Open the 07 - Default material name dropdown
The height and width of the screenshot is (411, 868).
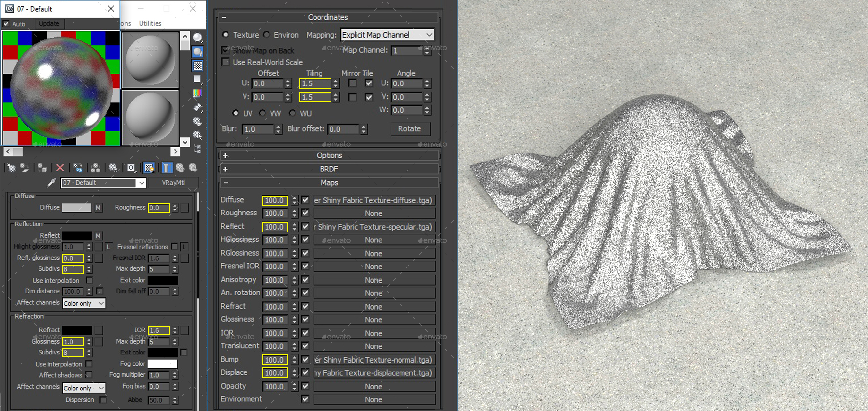(141, 183)
